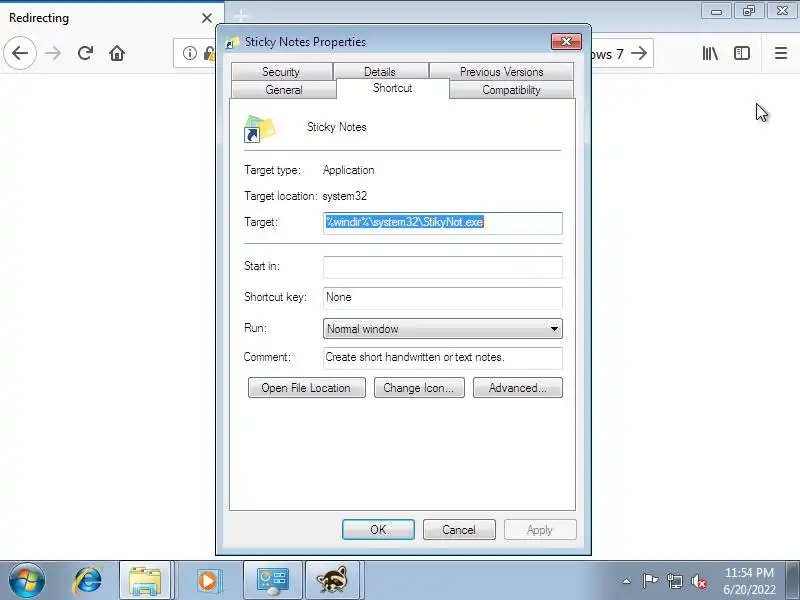Open the Windows Start orb

26,580
